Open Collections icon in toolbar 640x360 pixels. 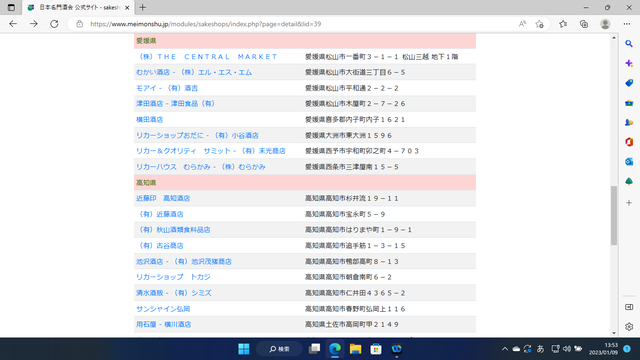pos(584,24)
